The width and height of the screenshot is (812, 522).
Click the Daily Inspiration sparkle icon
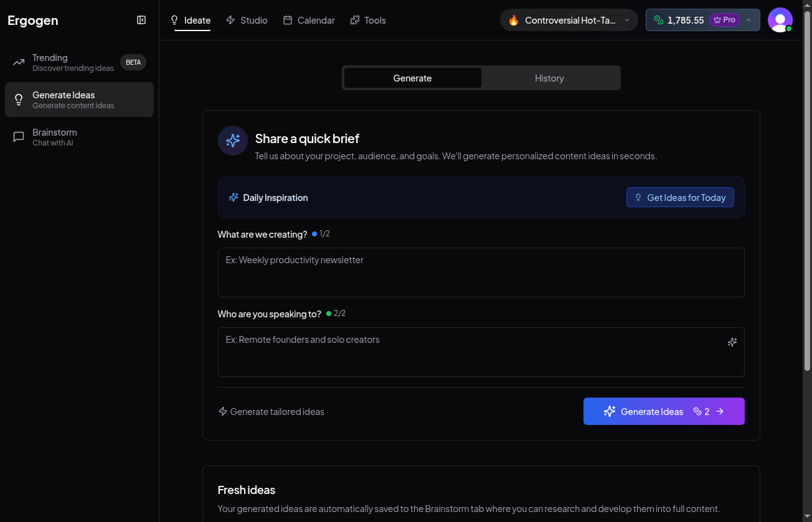[234, 197]
